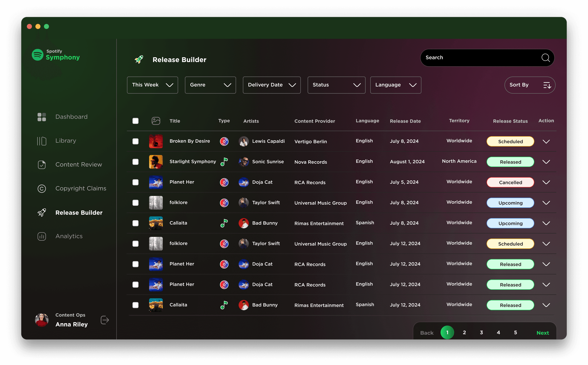Image resolution: width=588 pixels, height=365 pixels.
Task: Open Release Builder in sidebar menu
Action: (x=79, y=213)
